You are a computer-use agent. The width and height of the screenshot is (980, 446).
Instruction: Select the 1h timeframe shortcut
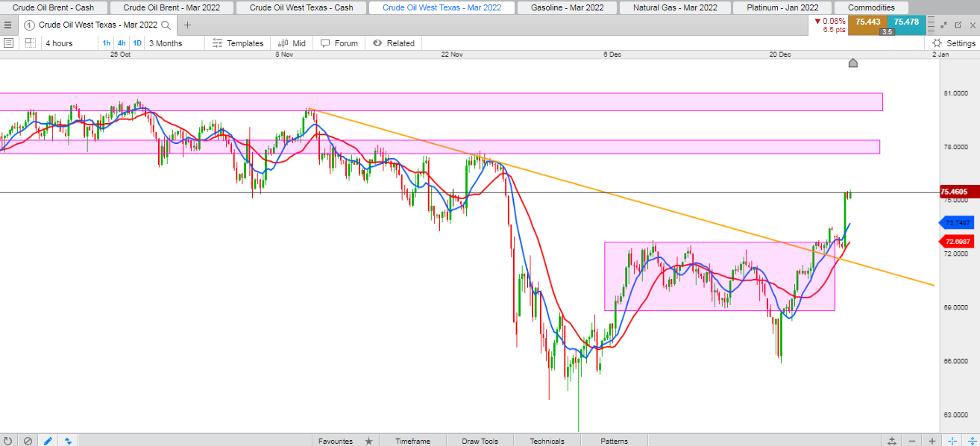(106, 43)
